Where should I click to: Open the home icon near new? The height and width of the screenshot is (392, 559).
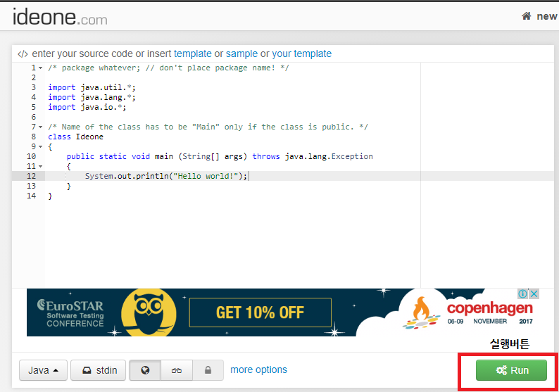[x=527, y=16]
